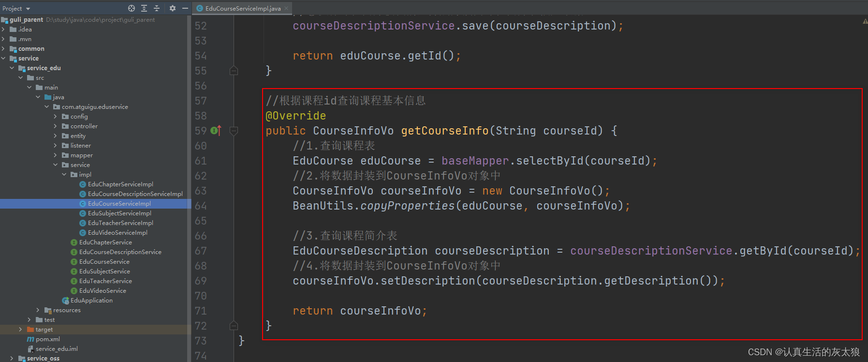Screen dimensions: 868x362
Task: Select EduVideoService interface
Action: [103, 291]
